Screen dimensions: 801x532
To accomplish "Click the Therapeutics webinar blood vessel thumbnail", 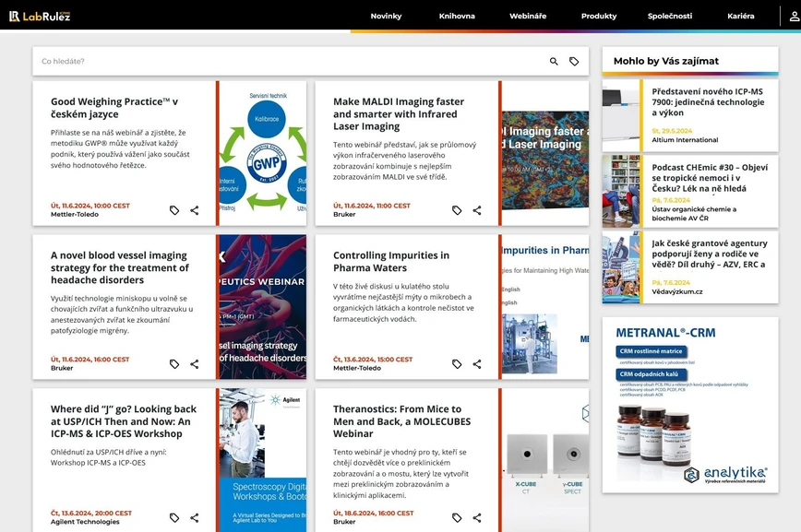I will click(263, 307).
